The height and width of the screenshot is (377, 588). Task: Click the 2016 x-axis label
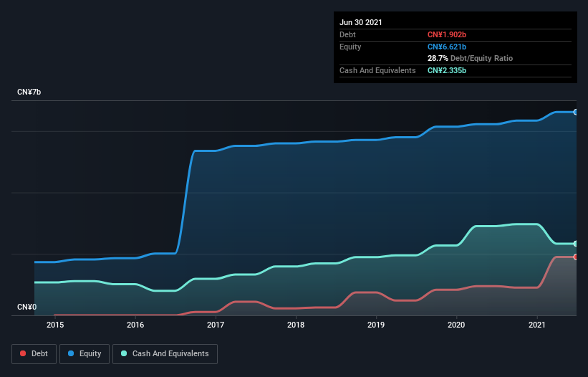pos(135,325)
